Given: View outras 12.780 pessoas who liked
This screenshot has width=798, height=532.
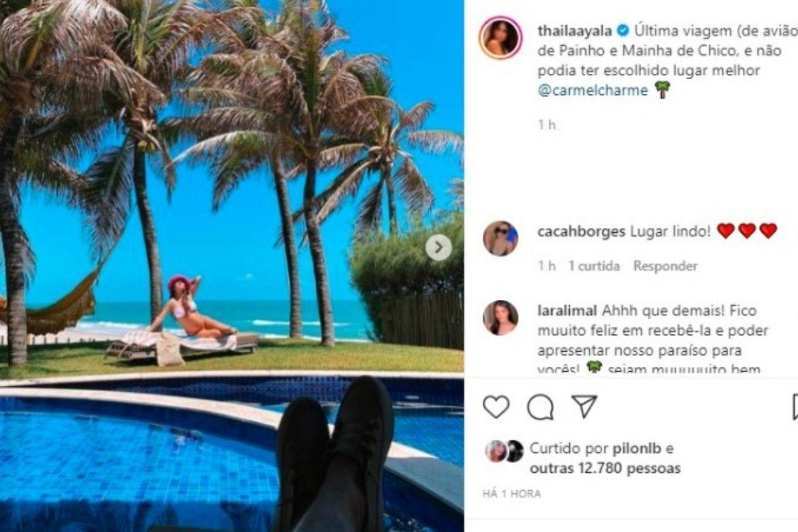Looking at the screenshot, I should tap(605, 468).
